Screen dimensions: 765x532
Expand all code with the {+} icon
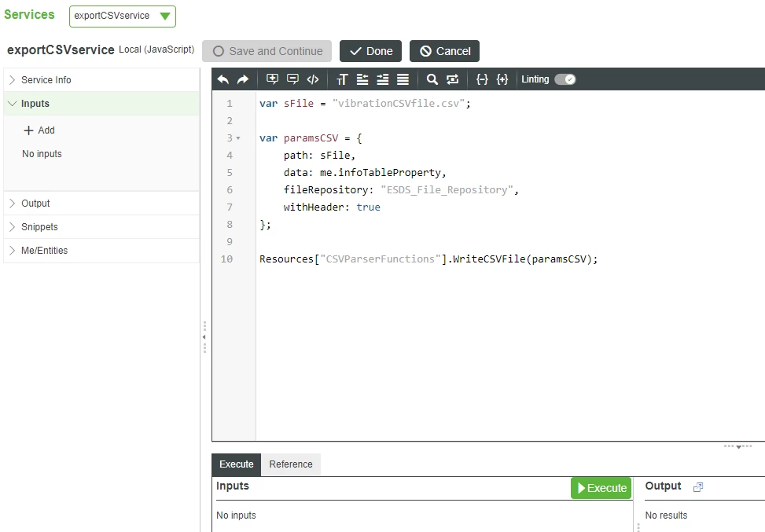tap(502, 79)
